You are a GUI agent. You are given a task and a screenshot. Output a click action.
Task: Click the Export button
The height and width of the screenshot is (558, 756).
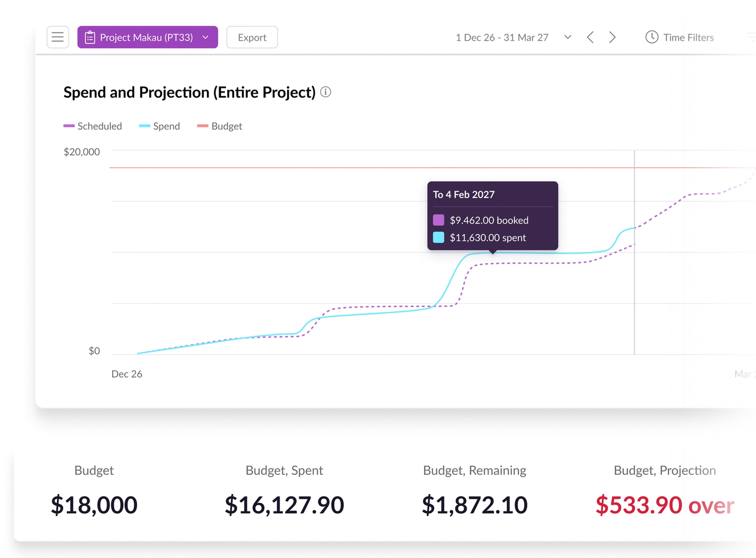252,37
